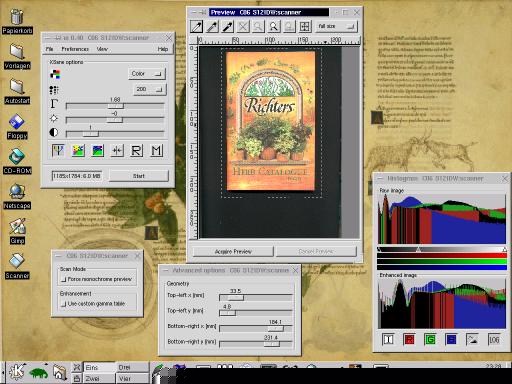Click the gray midpoint triangle under raw histogram
The height and width of the screenshot is (384, 512).
click(x=418, y=249)
